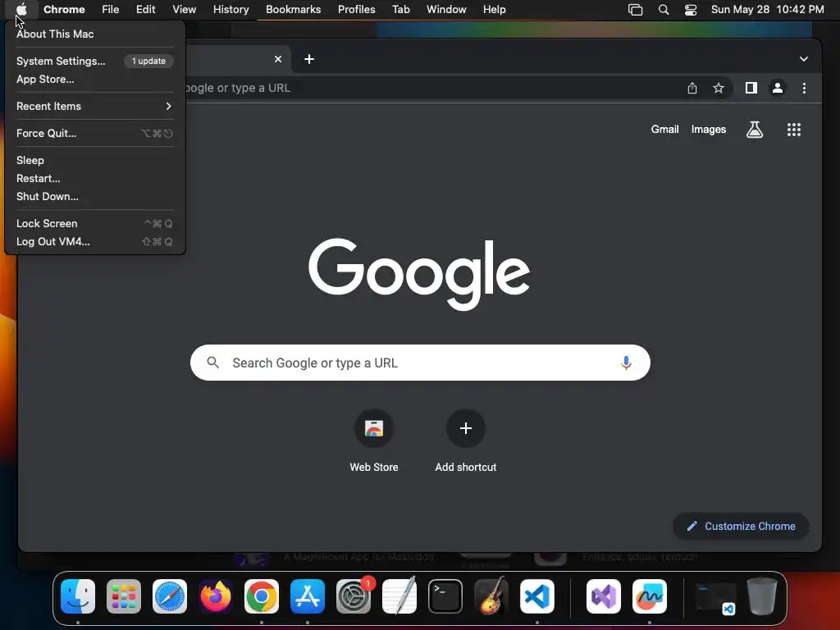Screen dimensions: 840x630
Task: Expand Recent Items submenu
Action: (94, 106)
